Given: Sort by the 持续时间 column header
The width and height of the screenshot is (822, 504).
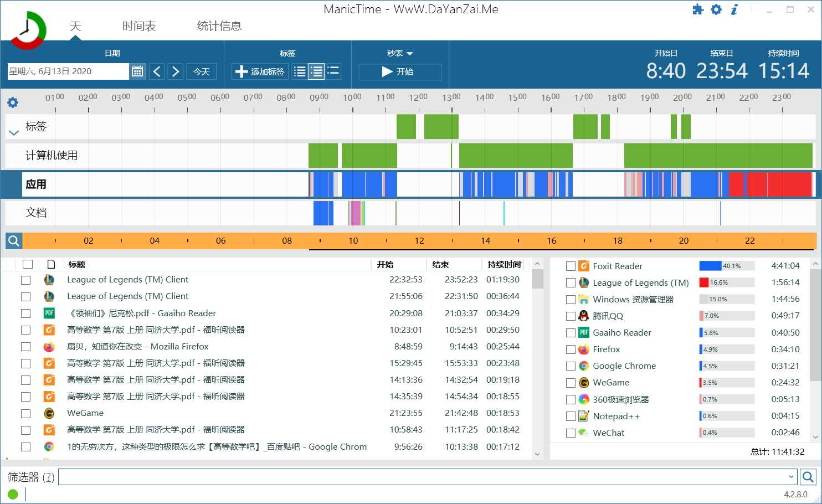Looking at the screenshot, I should point(504,264).
